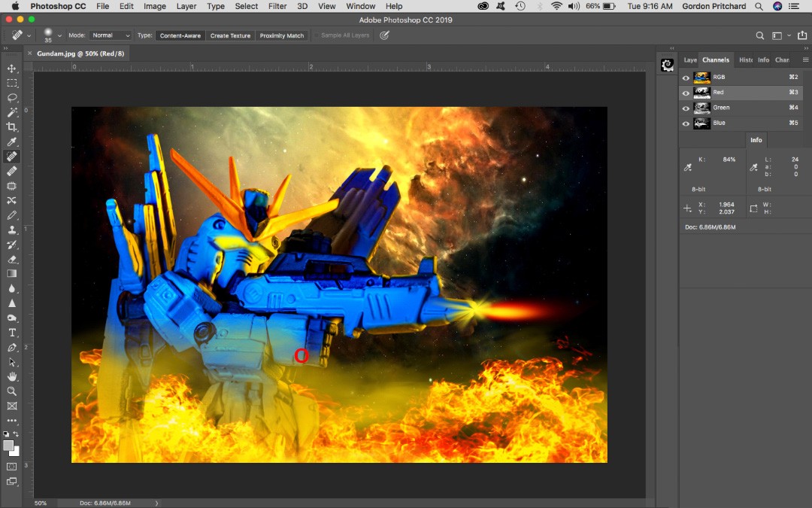
Task: Choose the Create Texture type button
Action: tap(230, 36)
